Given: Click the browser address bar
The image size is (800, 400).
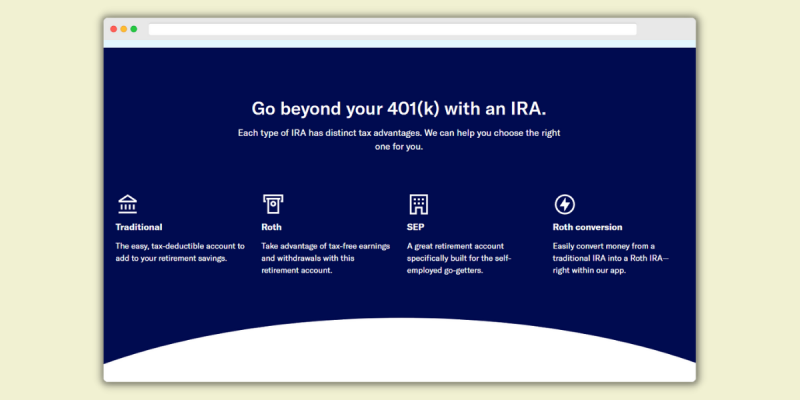Looking at the screenshot, I should (x=392, y=29).
